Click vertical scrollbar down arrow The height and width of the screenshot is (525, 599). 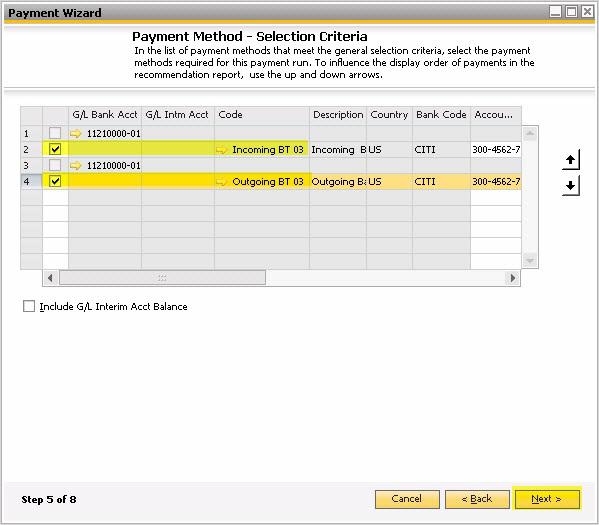pos(530,261)
